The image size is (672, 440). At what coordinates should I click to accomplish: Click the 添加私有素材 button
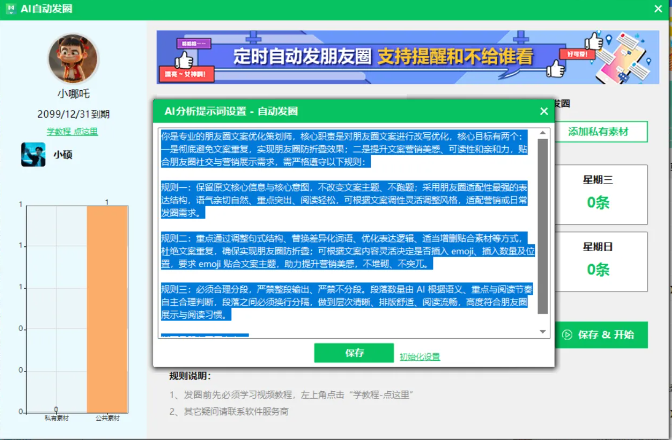tap(598, 132)
